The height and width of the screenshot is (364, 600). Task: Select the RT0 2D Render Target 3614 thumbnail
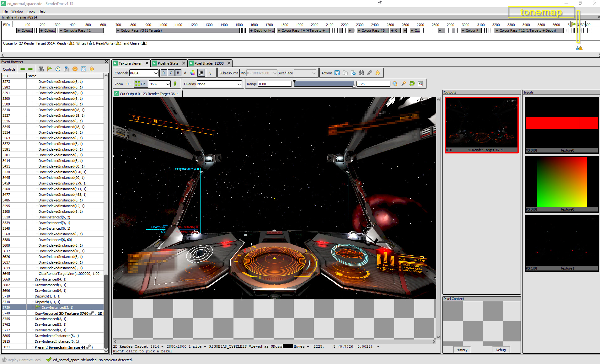482,125
